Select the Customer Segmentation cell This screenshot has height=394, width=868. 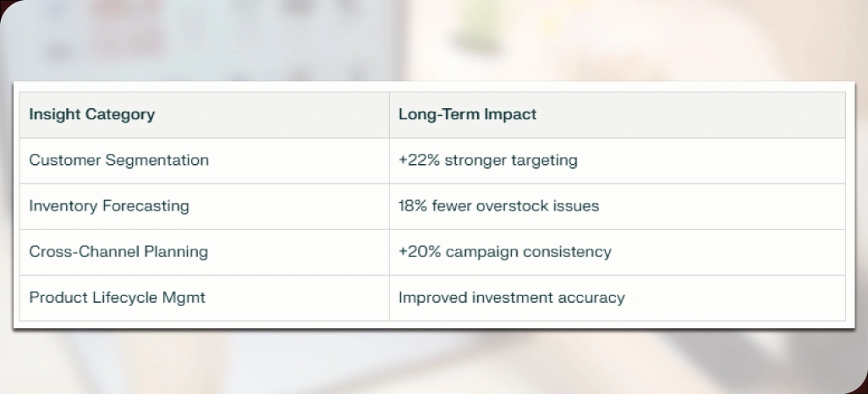coord(118,160)
